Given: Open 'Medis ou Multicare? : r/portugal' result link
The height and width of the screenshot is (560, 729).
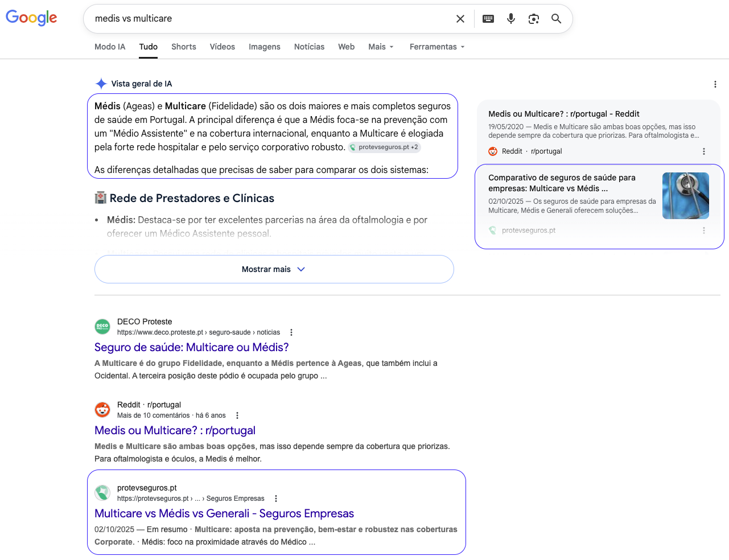Looking at the screenshot, I should (175, 430).
